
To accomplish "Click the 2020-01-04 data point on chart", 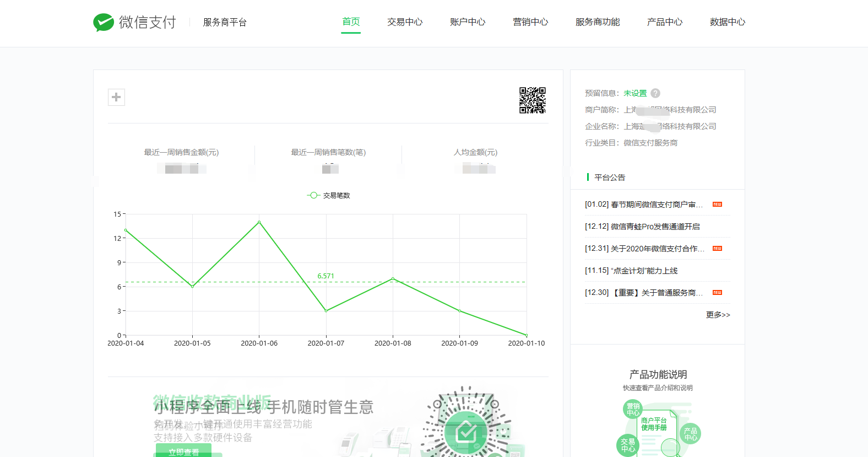I will [126, 230].
